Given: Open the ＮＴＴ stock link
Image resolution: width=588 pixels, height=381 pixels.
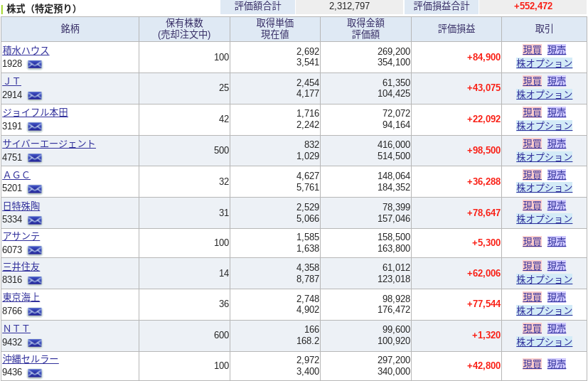Looking at the screenshot, I should (16, 329).
